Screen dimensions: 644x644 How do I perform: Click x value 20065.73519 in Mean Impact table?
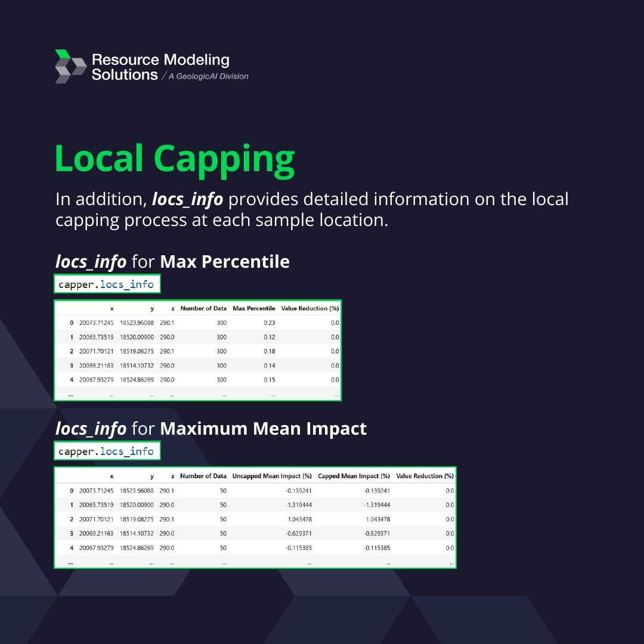pyautogui.click(x=96, y=505)
